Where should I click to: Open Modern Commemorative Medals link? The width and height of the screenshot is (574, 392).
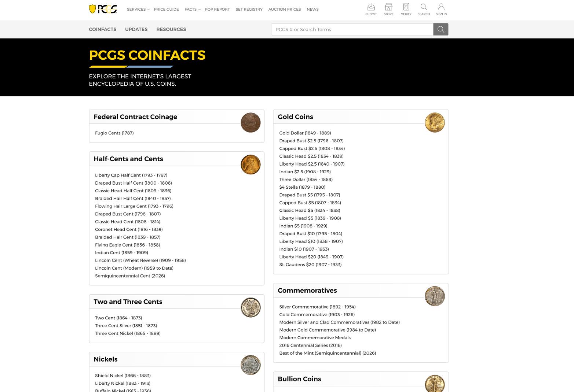tap(315, 338)
